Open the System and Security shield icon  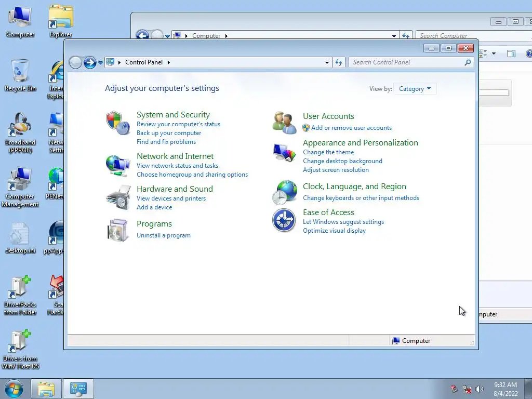tap(118, 123)
